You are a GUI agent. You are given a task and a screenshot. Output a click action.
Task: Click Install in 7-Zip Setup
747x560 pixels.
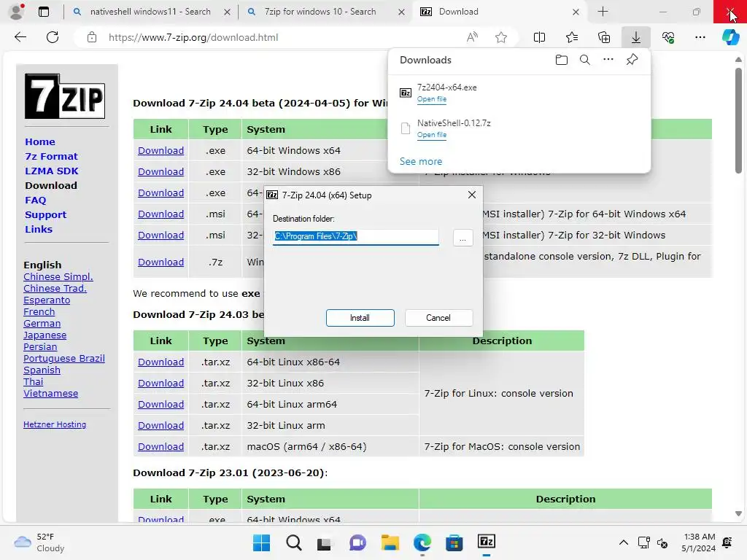point(360,318)
